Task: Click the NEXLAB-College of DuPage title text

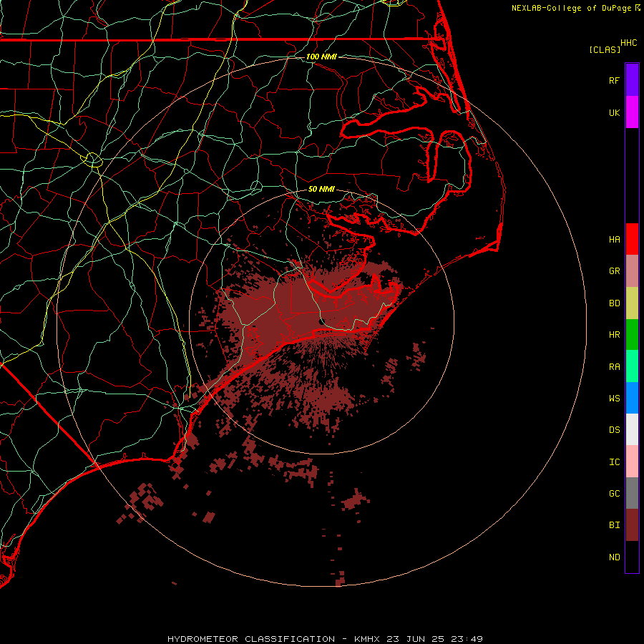Action: click(572, 8)
